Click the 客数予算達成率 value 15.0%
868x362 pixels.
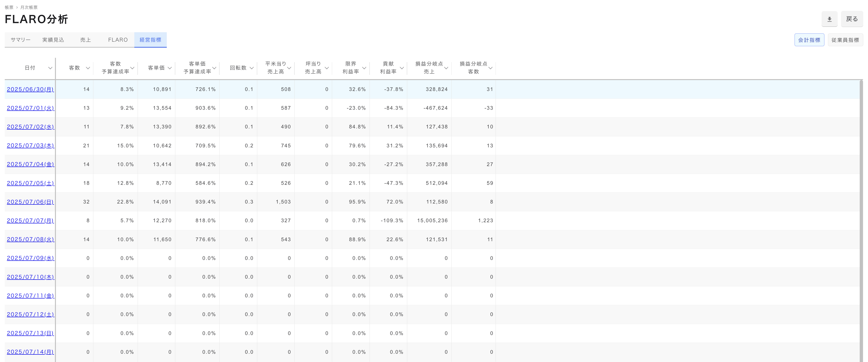(125, 146)
